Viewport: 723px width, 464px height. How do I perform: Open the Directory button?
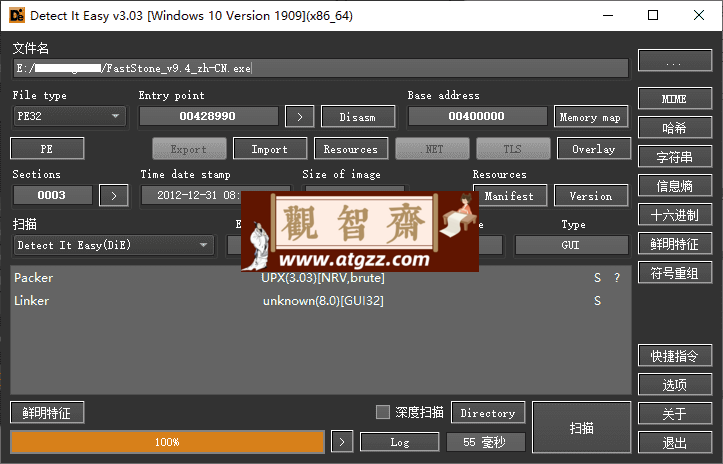[488, 413]
